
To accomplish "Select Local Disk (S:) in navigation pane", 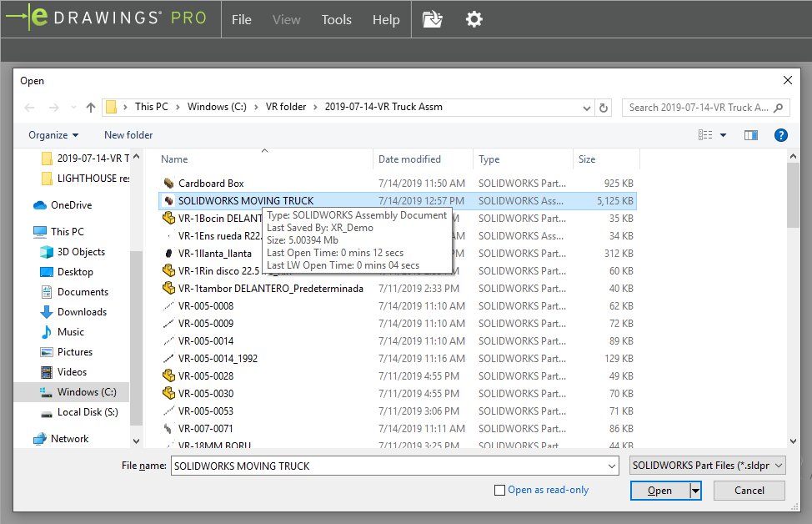I will click(x=80, y=412).
